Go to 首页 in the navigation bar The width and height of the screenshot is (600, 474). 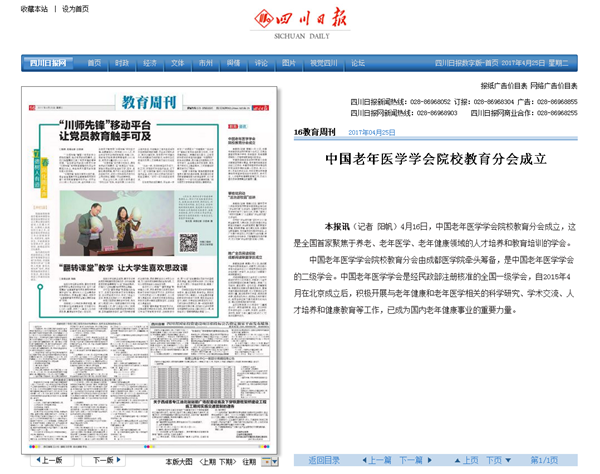(94, 63)
